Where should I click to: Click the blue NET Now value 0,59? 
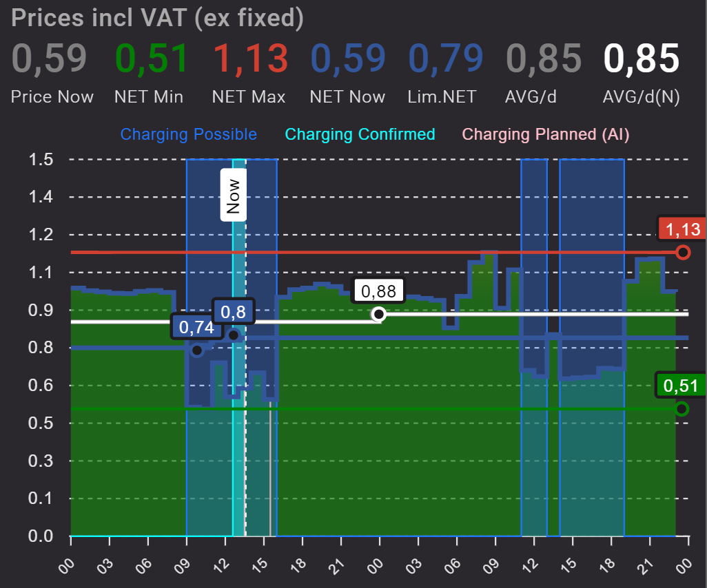(x=348, y=59)
